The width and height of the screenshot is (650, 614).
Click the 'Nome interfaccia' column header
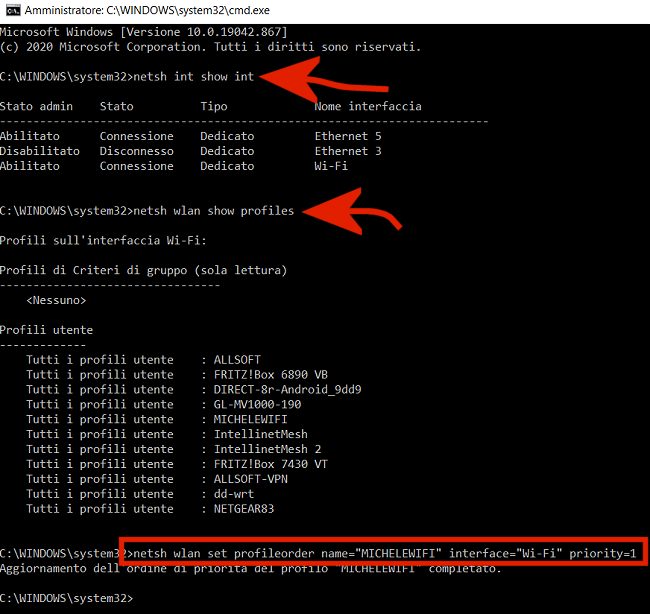368,107
